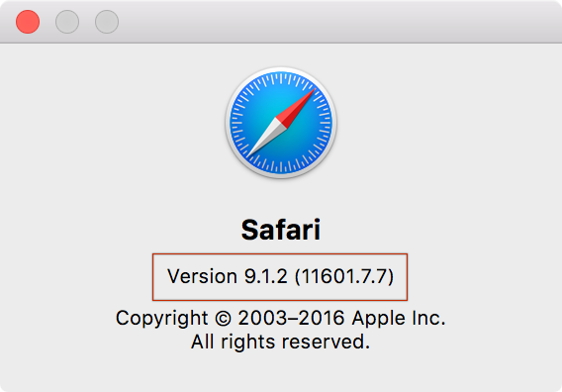Select the 9.1.2 version number
The width and height of the screenshot is (562, 392).
[266, 276]
